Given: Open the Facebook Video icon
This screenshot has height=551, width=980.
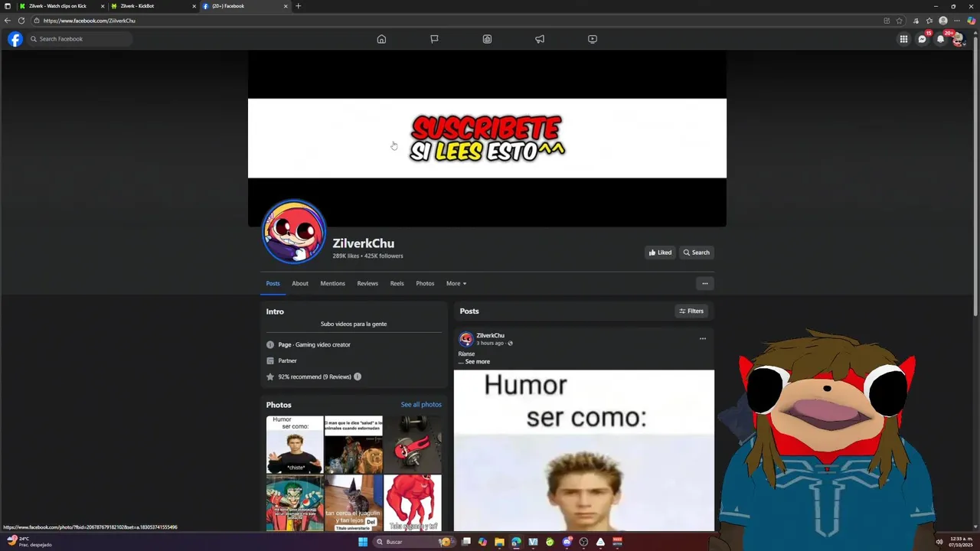Looking at the screenshot, I should (593, 39).
